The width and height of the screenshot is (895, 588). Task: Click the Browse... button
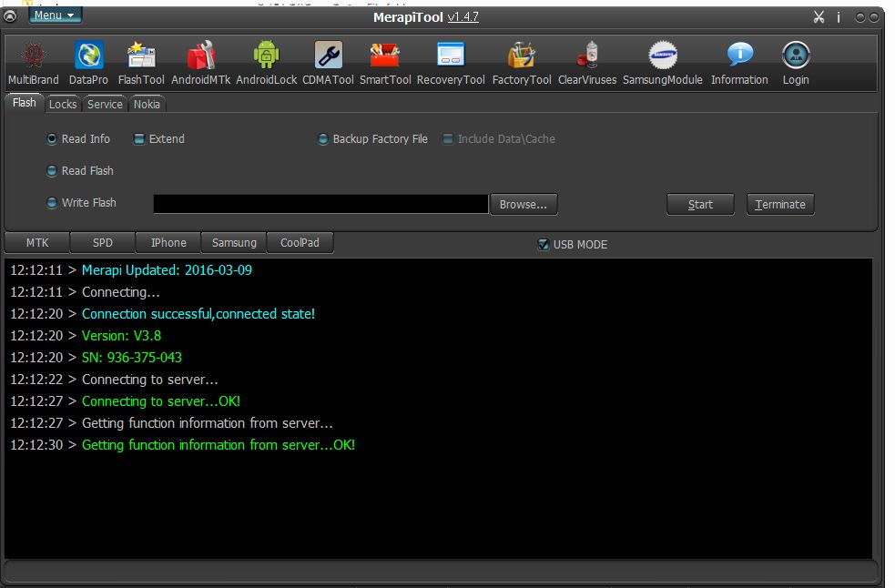524,205
